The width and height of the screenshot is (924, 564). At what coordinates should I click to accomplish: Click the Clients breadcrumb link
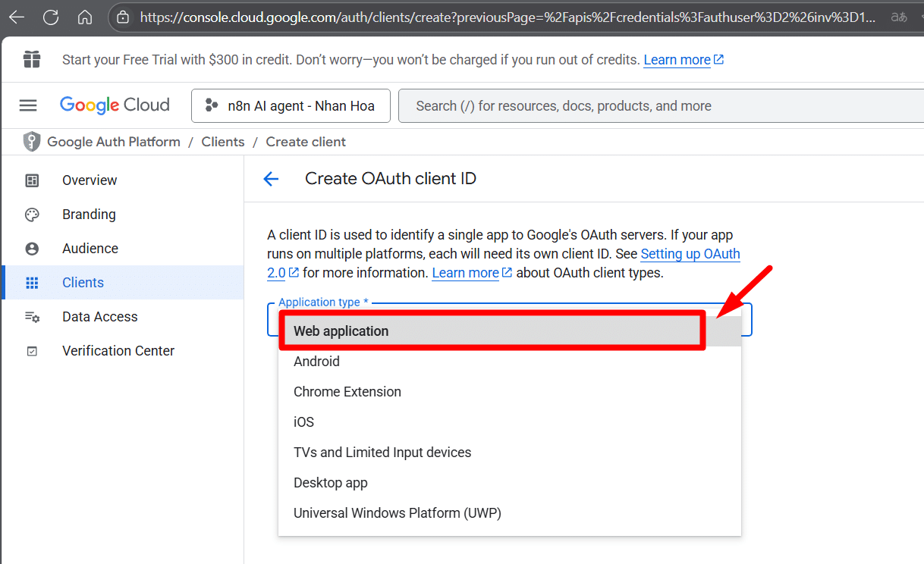(223, 142)
